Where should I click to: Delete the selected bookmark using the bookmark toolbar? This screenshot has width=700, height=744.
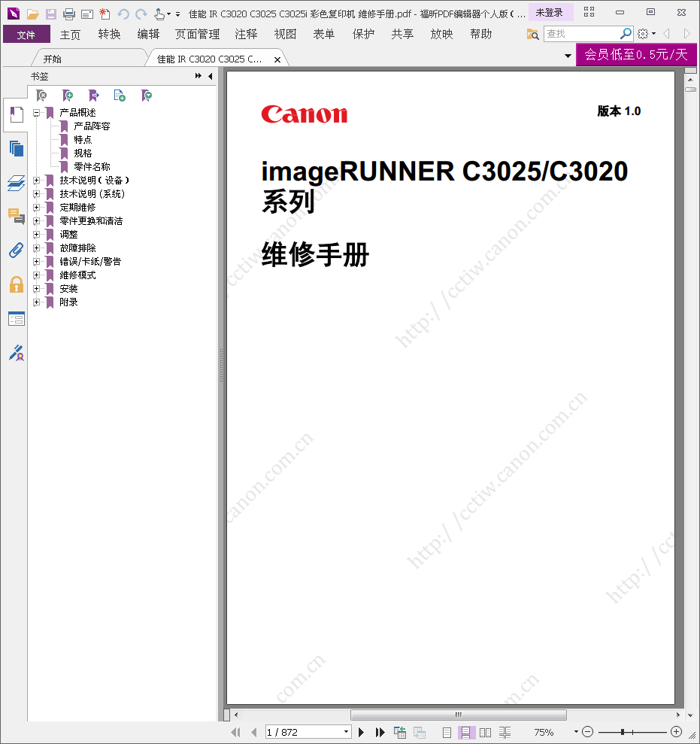pyautogui.click(x=41, y=96)
